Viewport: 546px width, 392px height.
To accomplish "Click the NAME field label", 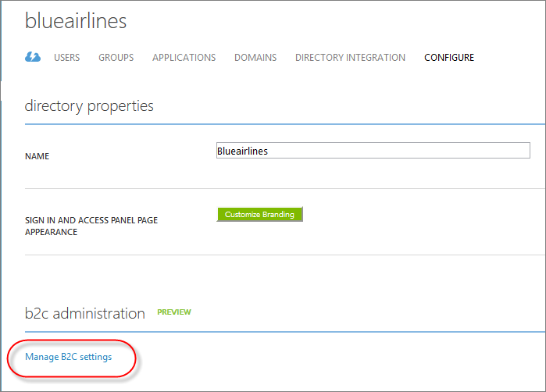I will [x=37, y=156].
